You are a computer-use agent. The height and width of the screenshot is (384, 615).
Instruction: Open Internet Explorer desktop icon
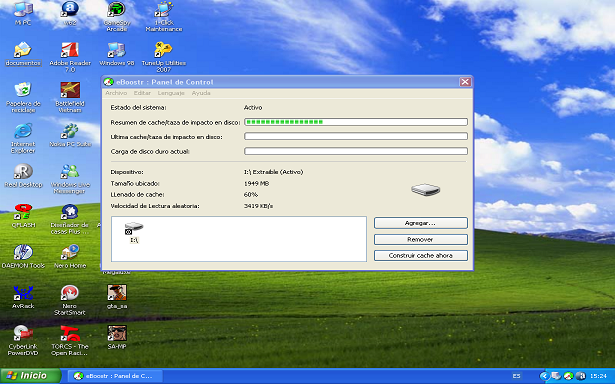pos(23,138)
